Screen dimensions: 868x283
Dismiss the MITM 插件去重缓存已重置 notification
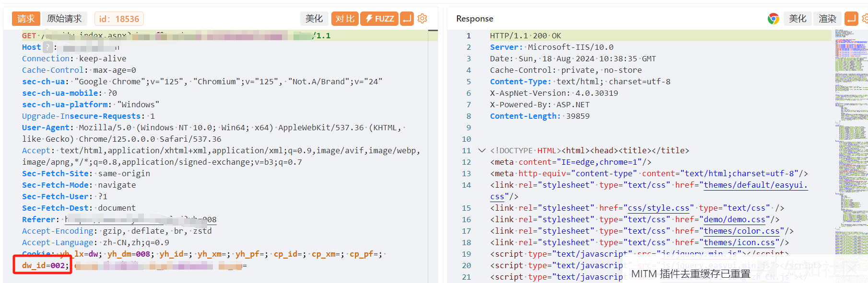[691, 274]
